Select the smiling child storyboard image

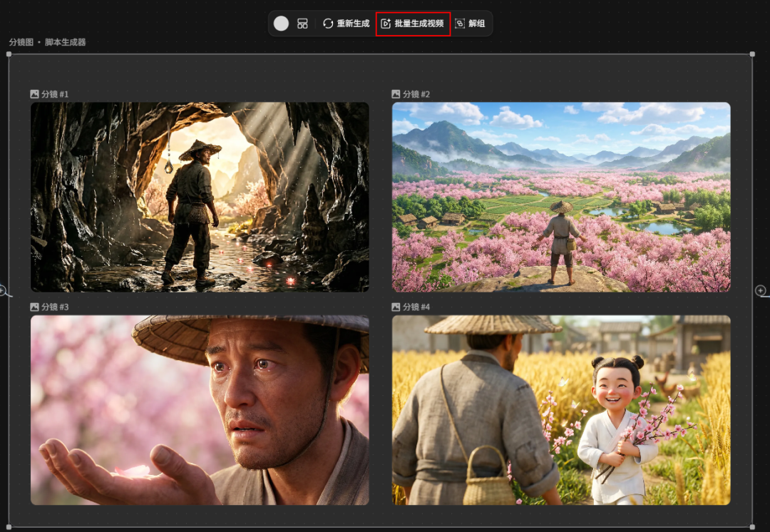point(561,410)
